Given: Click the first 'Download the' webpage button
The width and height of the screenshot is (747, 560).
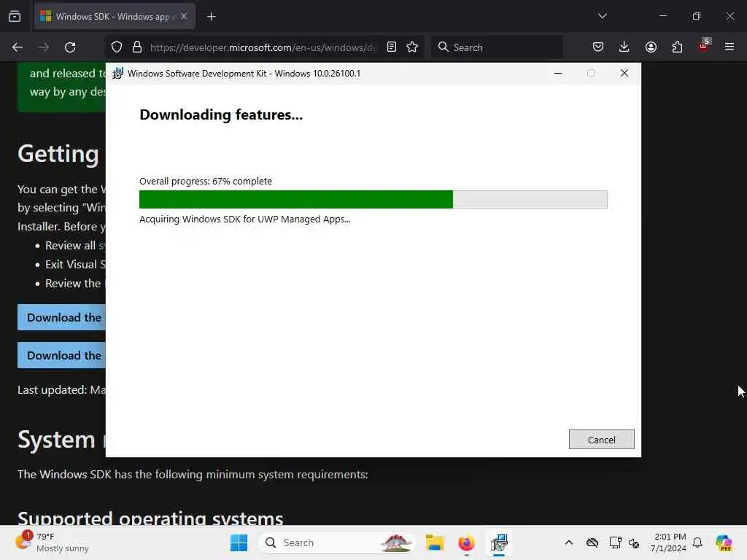Looking at the screenshot, I should pos(62,317).
